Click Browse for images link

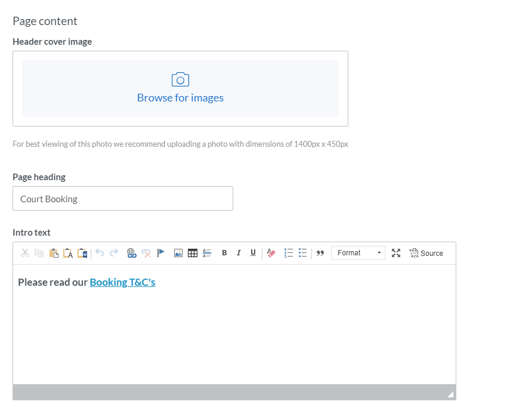click(180, 97)
